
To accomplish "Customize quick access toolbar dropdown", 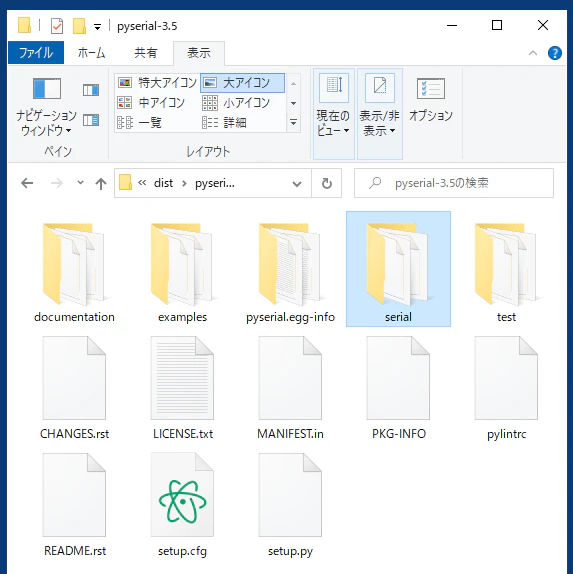I will coord(97,27).
